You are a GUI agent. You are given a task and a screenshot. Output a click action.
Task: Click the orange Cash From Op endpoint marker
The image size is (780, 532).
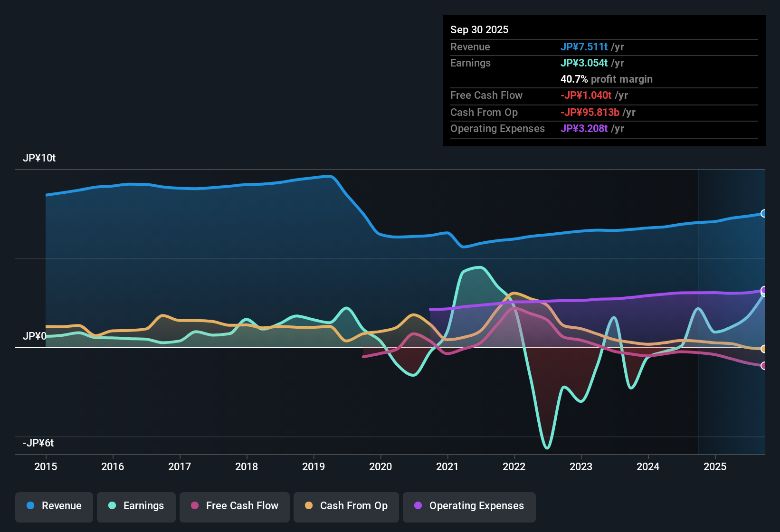click(x=764, y=349)
